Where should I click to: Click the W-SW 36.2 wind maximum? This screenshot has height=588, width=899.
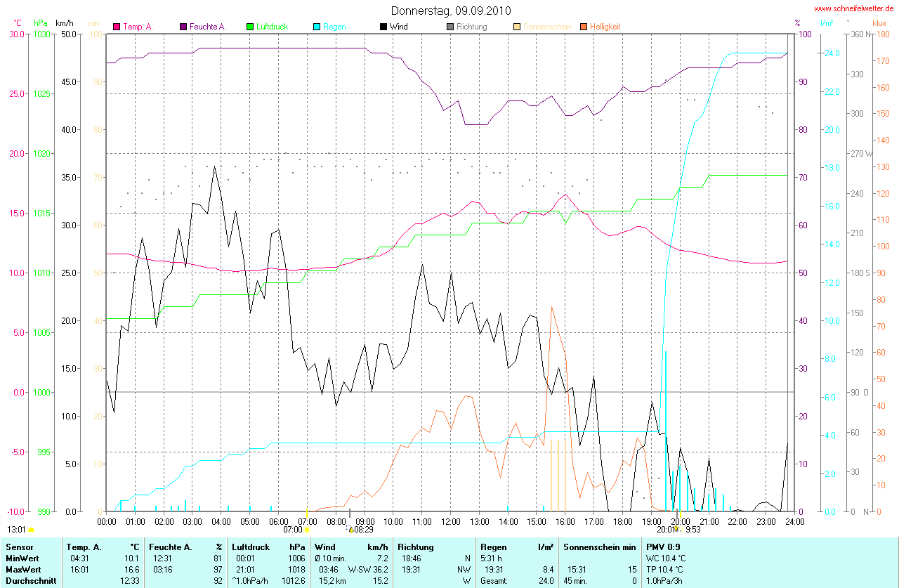point(368,569)
